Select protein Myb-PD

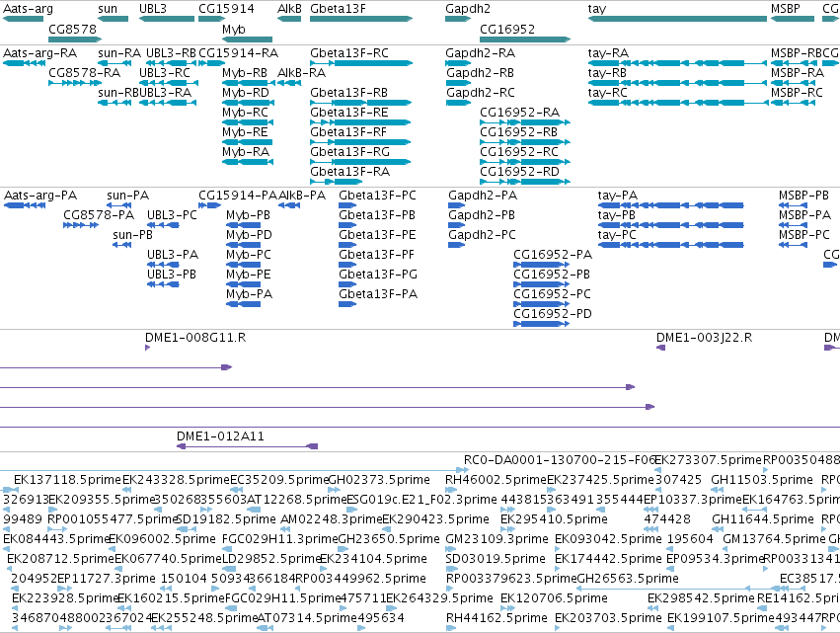(243, 245)
